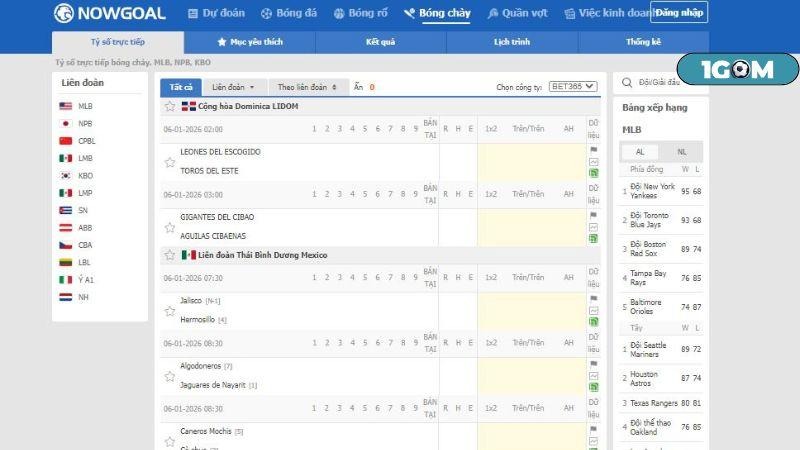Open the chart icon for Jalisco match
The height and width of the screenshot is (450, 800).
point(593,310)
